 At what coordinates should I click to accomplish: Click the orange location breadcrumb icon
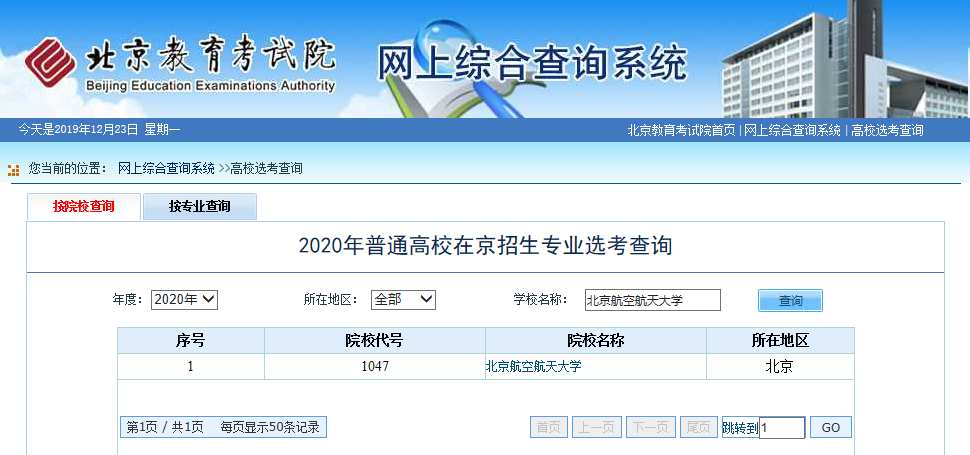point(14,169)
